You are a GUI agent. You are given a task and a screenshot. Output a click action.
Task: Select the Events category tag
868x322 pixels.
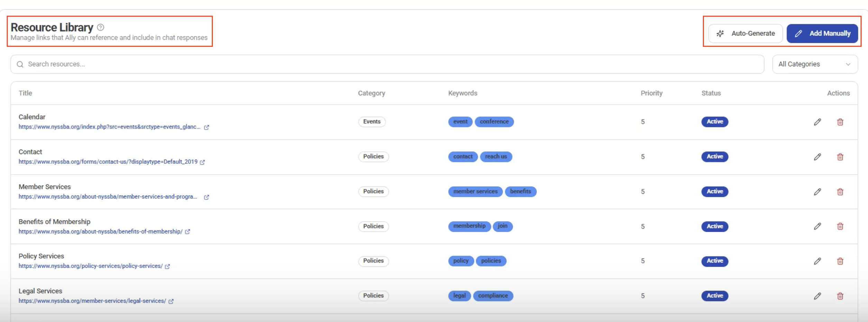372,122
